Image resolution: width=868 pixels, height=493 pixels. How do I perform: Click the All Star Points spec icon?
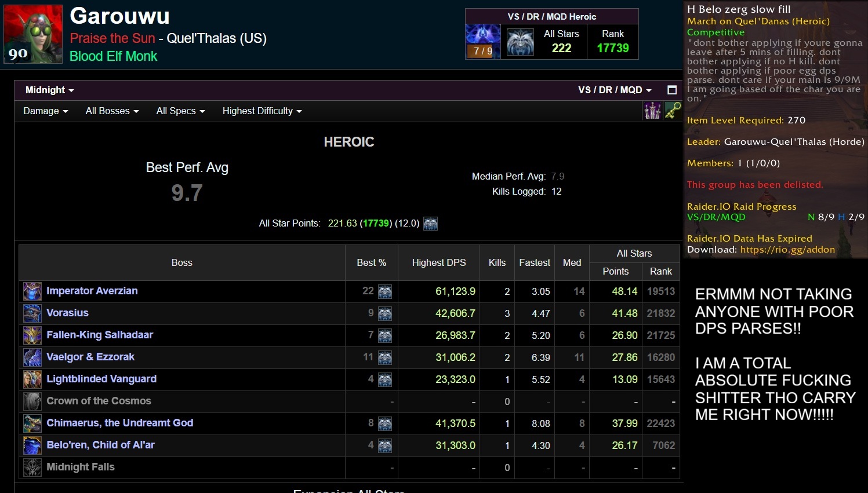pyautogui.click(x=430, y=224)
